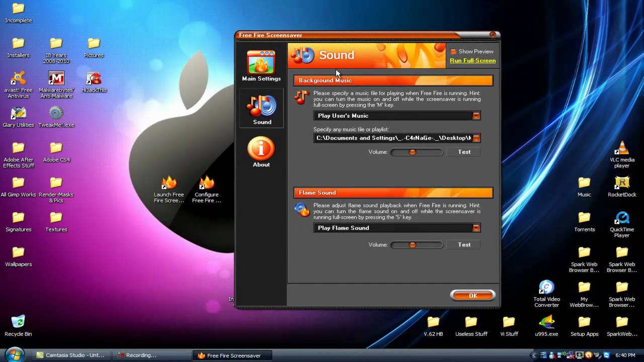Open the Vi Stuff folder

509,325
